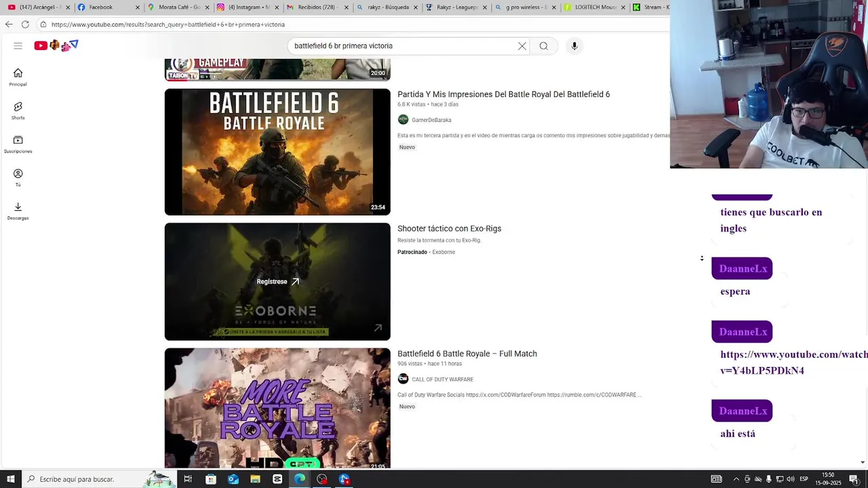Open the partially visible 20:00 gameplay thumbnail
The image size is (868, 488).
[277, 69]
